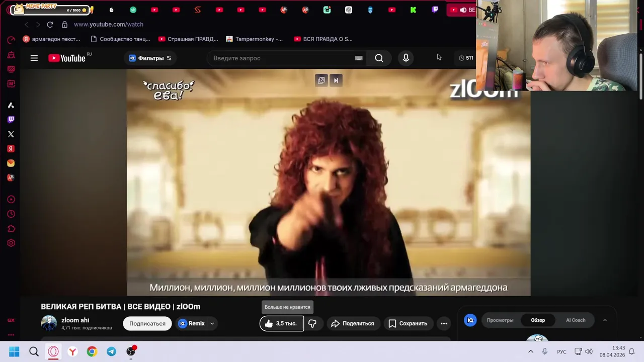Click the Remix button
644x362 pixels.
pyautogui.click(x=192, y=323)
